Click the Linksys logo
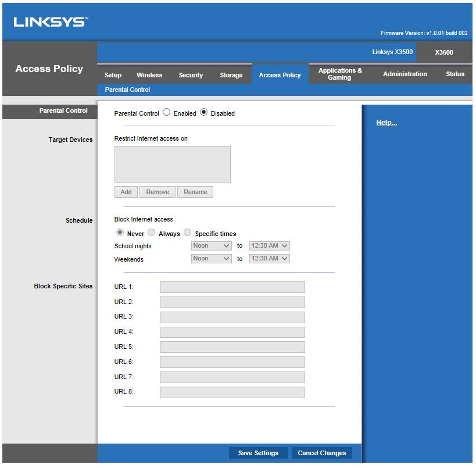This screenshot has width=476, height=468. tap(51, 22)
